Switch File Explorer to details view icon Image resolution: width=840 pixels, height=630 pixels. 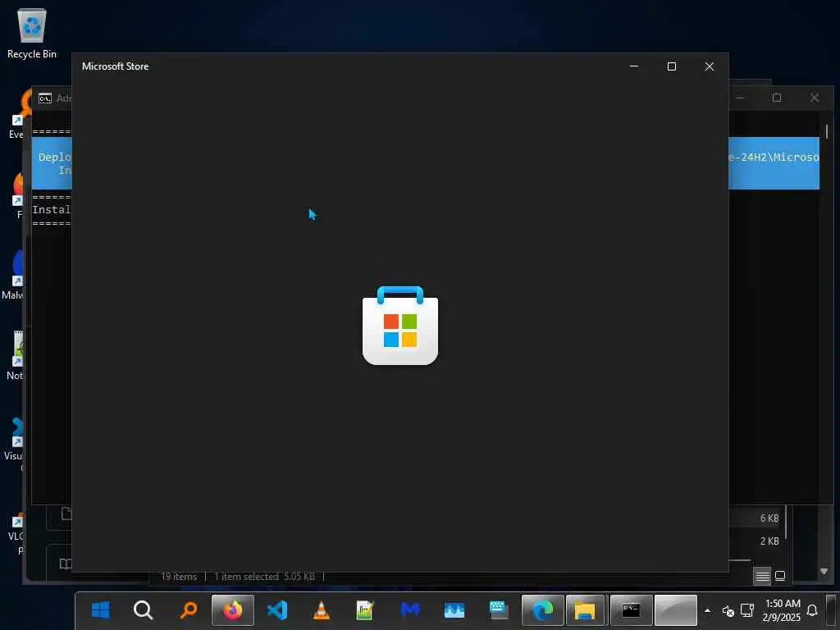762,577
